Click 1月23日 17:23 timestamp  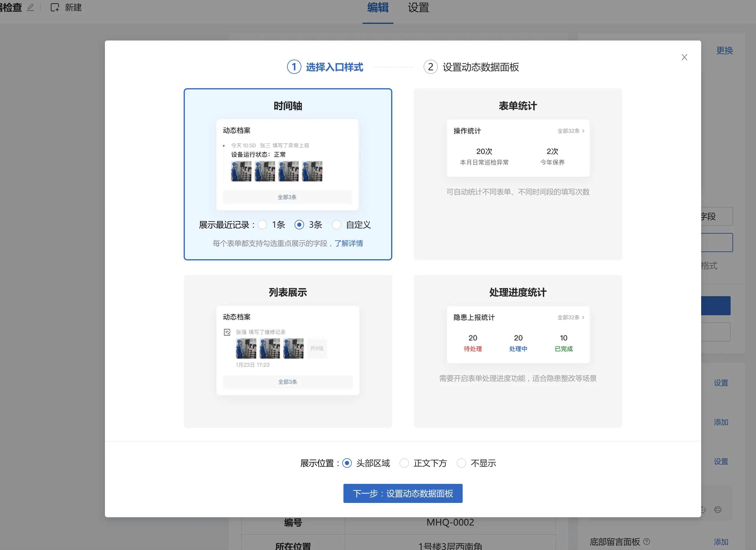252,365
